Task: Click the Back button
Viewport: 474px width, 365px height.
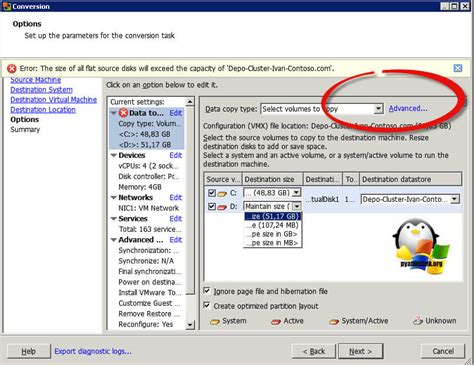Action: coord(314,351)
